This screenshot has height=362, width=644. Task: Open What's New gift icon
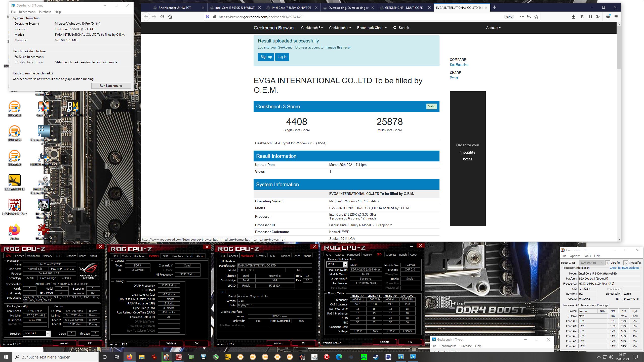tap(608, 17)
